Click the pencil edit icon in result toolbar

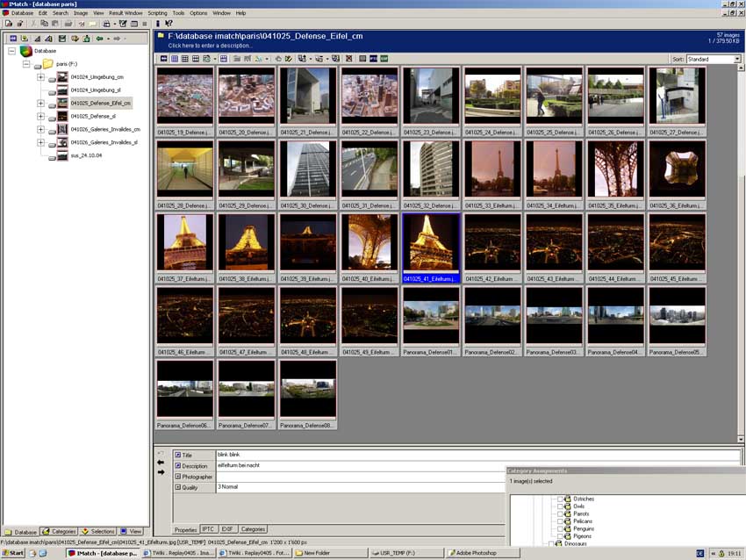point(289,59)
